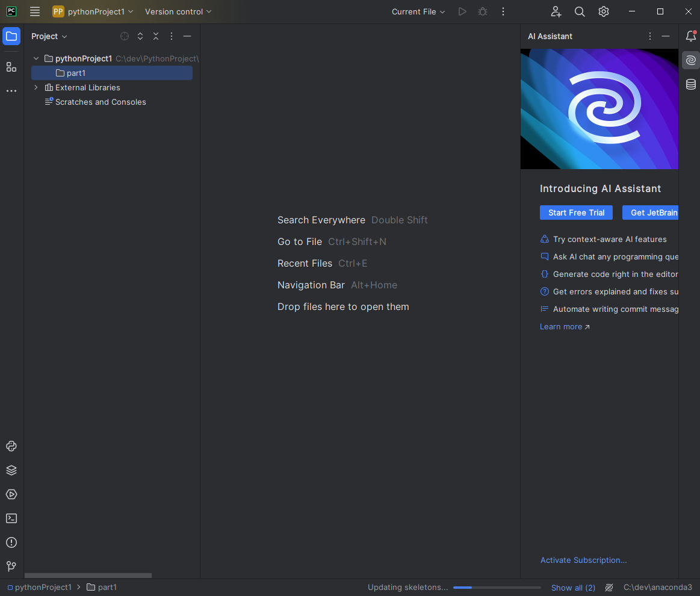Open the main hamburger menu

coord(35,11)
